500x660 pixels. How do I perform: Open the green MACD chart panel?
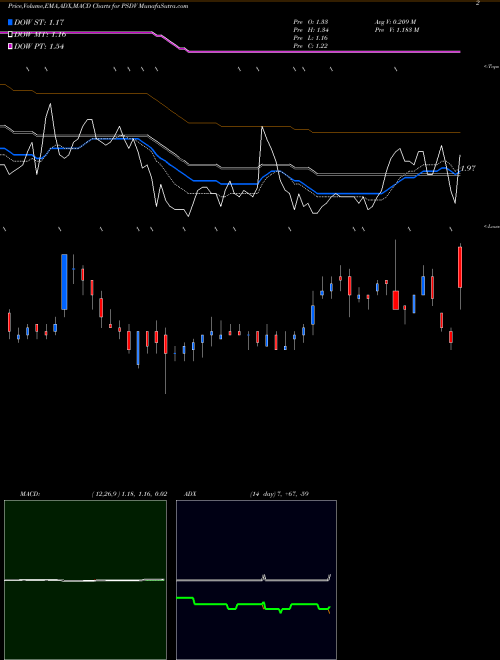[x=85, y=580]
